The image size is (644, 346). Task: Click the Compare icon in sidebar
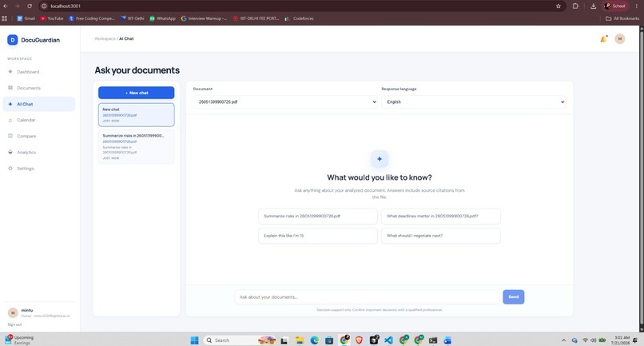[x=10, y=136]
